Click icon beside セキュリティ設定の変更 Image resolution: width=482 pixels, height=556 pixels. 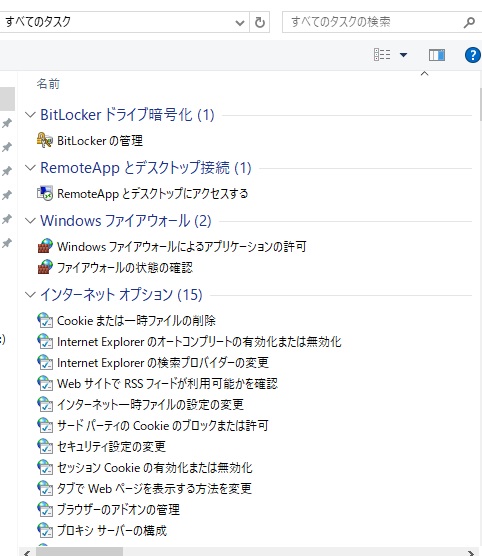[x=45, y=446]
